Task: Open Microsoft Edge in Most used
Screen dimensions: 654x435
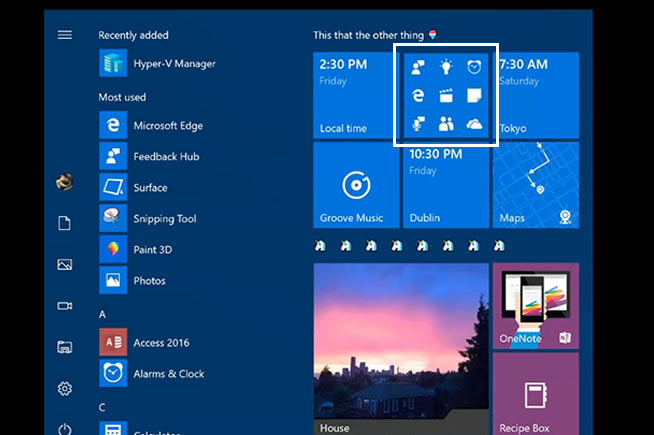Action: (x=151, y=125)
